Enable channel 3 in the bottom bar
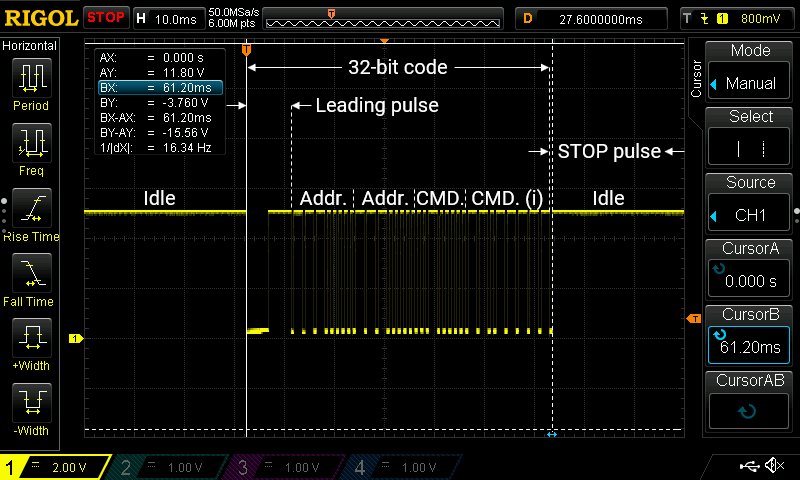The height and width of the screenshot is (480, 800). pyautogui.click(x=283, y=467)
